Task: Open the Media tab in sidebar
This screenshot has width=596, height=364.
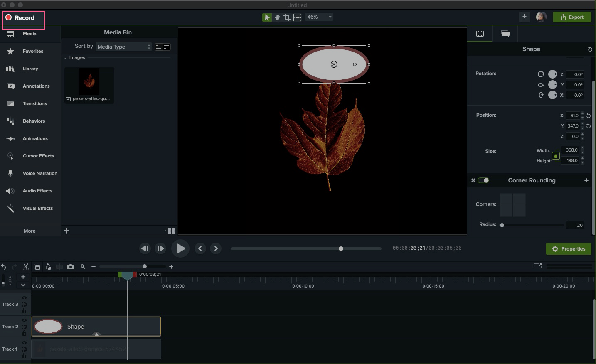Action: coord(30,34)
